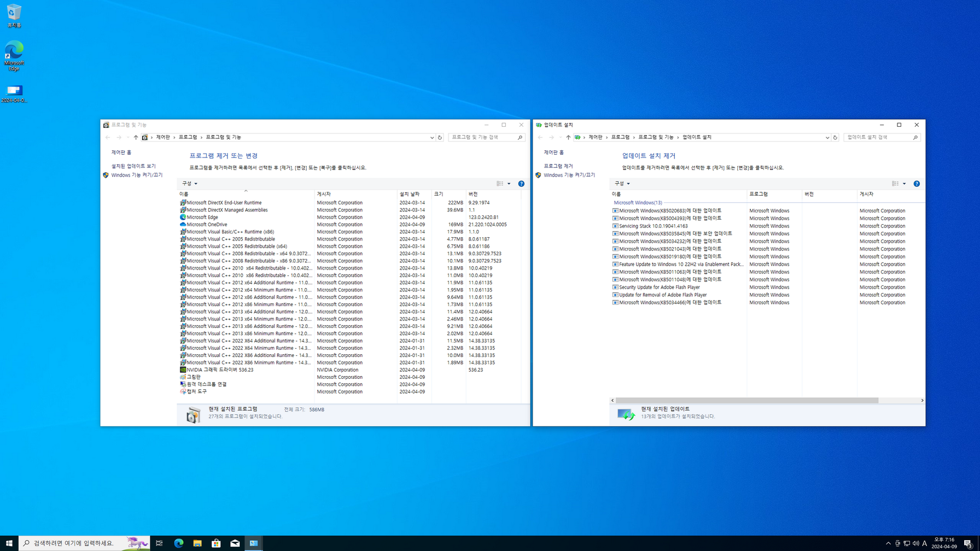This screenshot has width=980, height=551.
Task: Click Windows 기능 켜기/끄기 in Programs window
Action: click(137, 175)
